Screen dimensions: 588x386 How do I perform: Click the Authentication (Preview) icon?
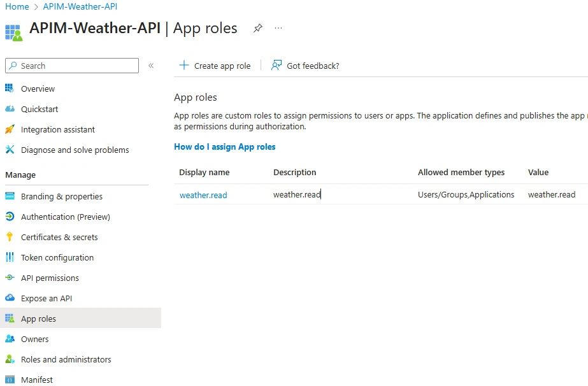10,217
